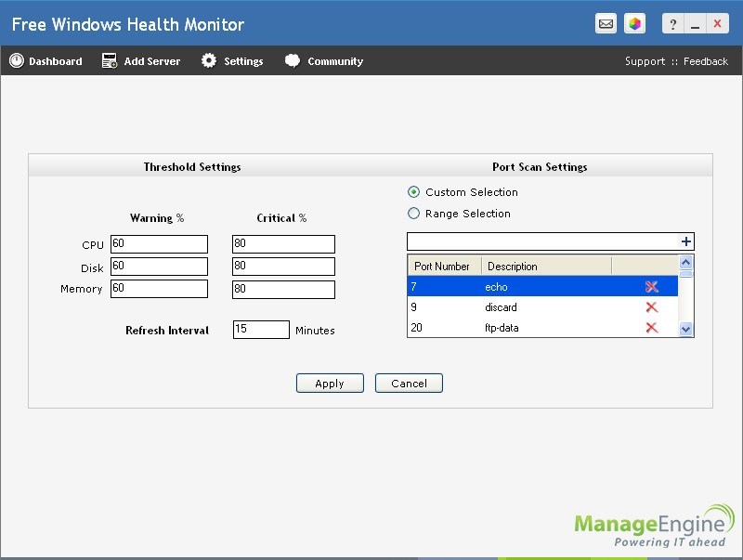
Task: Open the Feedback link
Action: (705, 60)
